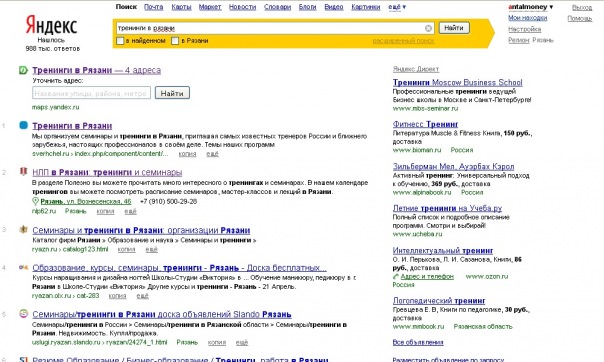Clear the search query with the X icon
Image resolution: width=604 pixels, height=362 pixels.
(x=428, y=28)
